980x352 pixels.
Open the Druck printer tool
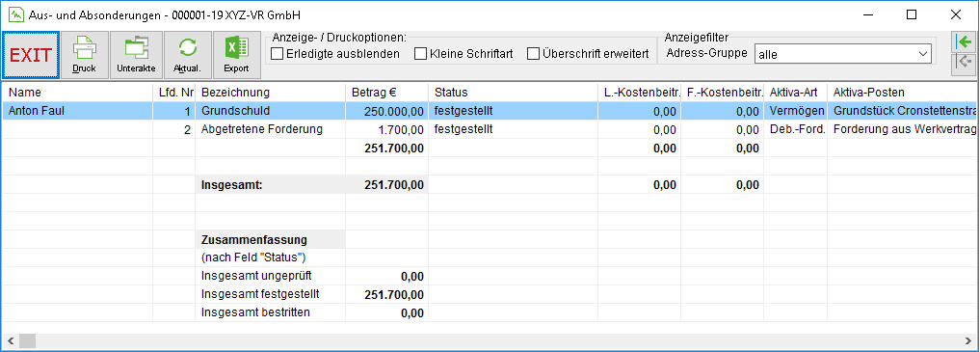point(84,54)
